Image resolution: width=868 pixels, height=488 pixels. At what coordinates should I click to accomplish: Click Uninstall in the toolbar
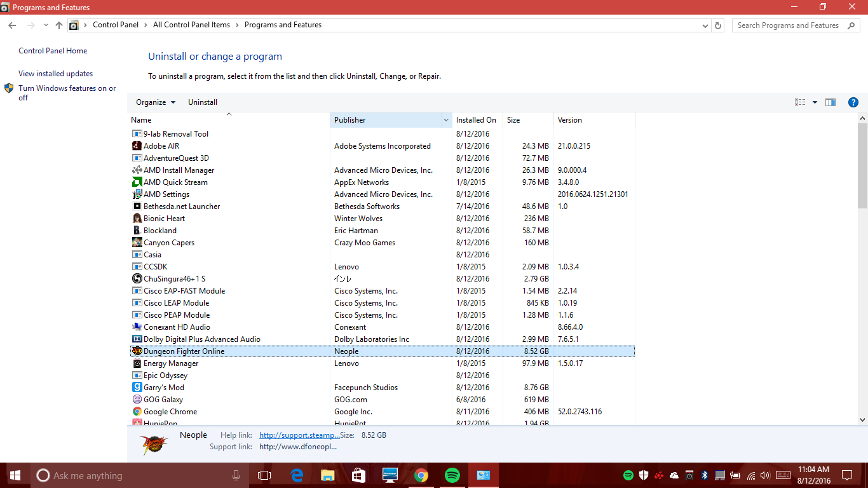tap(202, 102)
